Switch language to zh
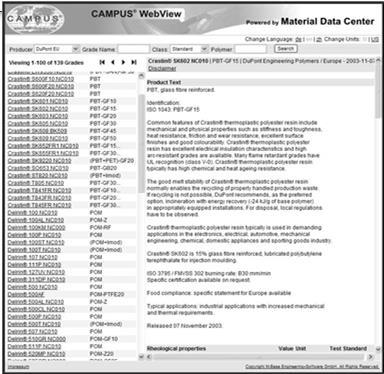The width and height of the screenshot is (384, 374). click(319, 39)
